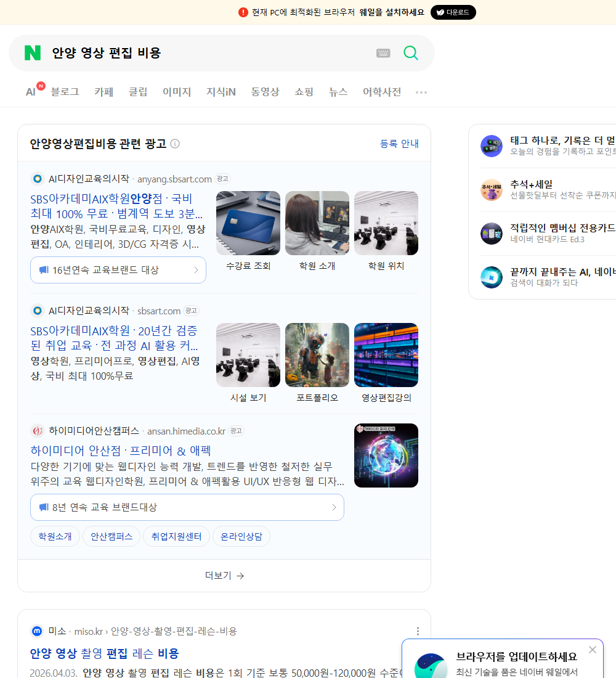Click 더보기 to show more ads
Image resolution: width=616 pixels, height=678 pixels.
coord(224,576)
